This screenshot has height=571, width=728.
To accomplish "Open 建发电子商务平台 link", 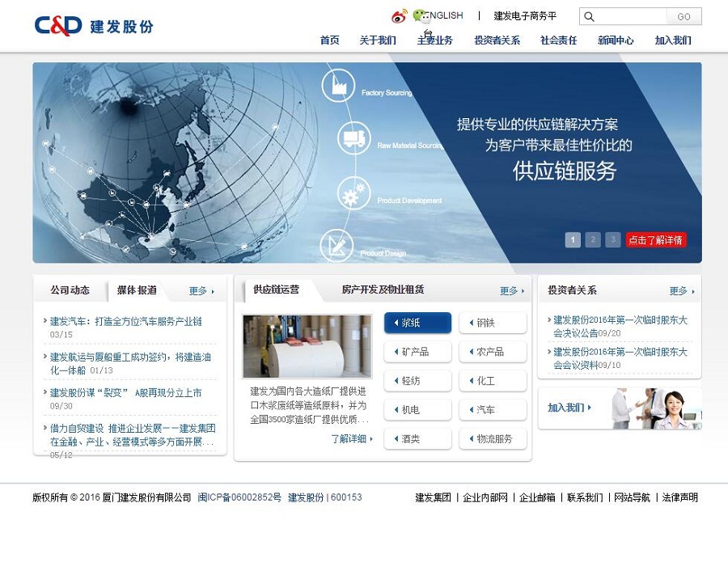I will pos(525,16).
